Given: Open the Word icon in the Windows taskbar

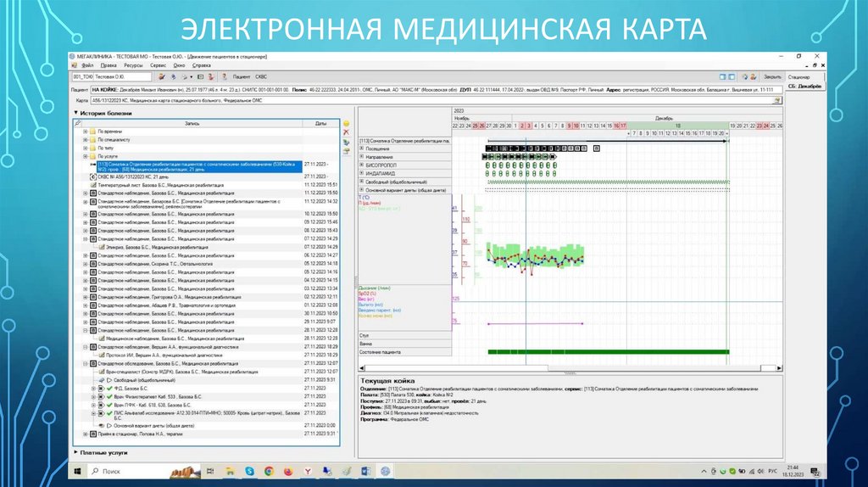Looking at the screenshot, I should tap(366, 470).
